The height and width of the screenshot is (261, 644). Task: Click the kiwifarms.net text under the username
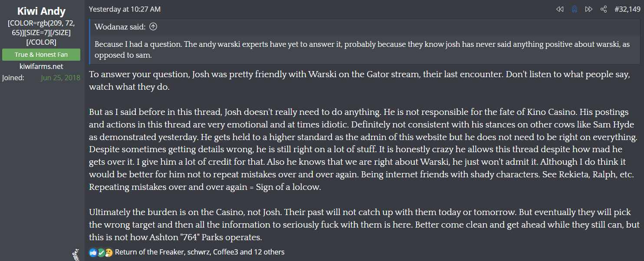(41, 66)
